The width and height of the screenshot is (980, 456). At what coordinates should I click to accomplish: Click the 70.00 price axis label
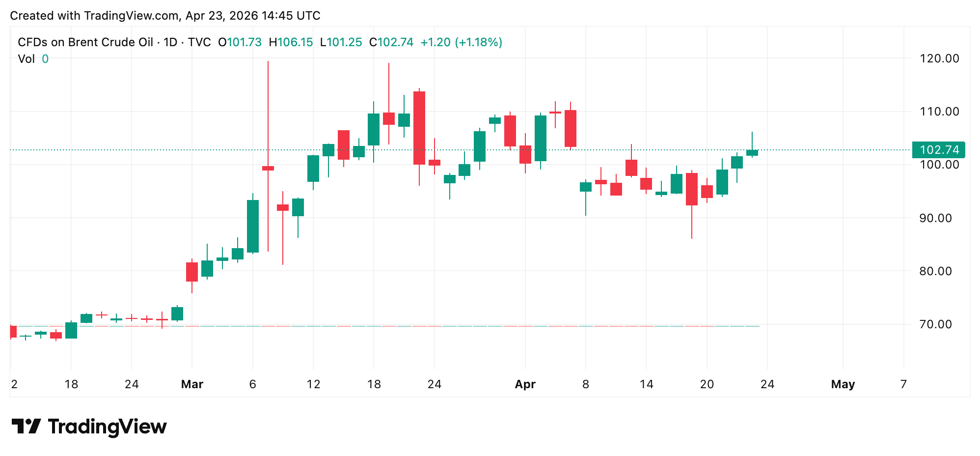938,324
